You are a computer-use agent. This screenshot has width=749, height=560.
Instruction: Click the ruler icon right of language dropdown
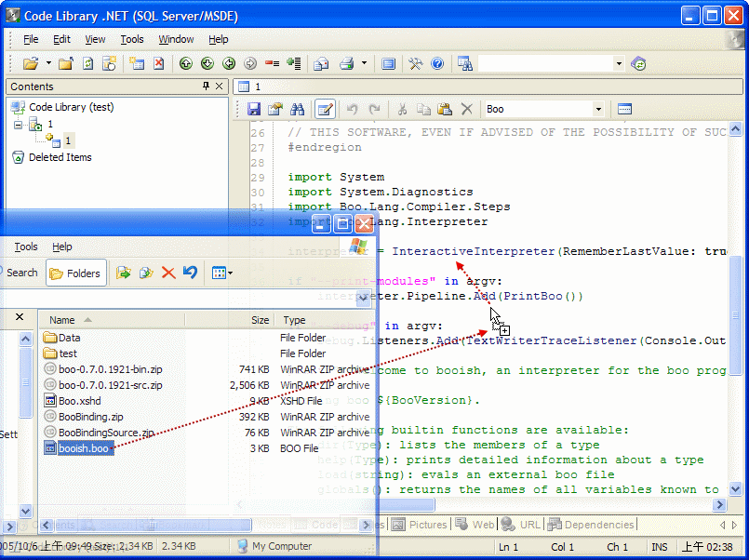click(x=624, y=110)
